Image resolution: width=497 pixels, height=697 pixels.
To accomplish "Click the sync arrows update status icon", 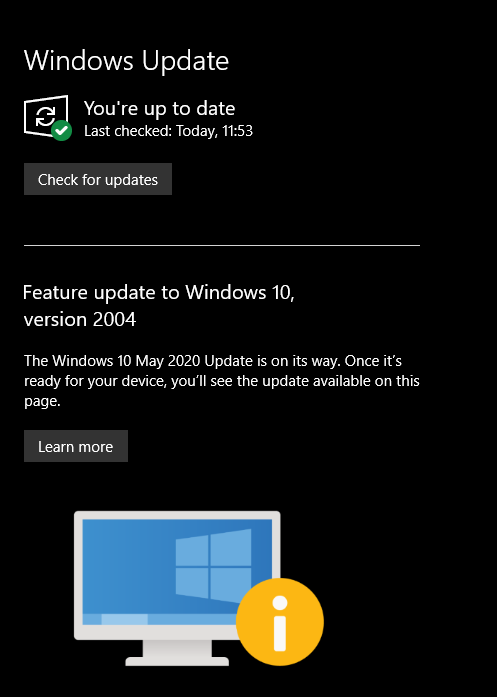I will tap(44, 116).
